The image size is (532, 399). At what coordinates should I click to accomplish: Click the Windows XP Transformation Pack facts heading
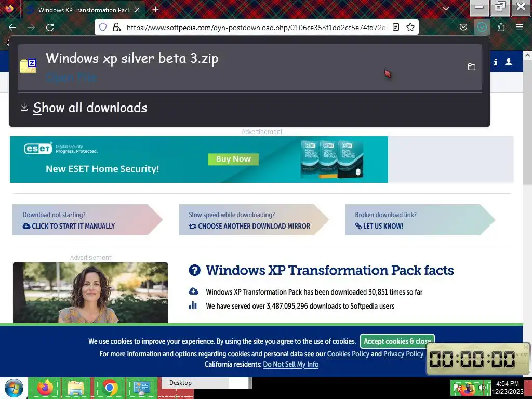[x=329, y=270]
